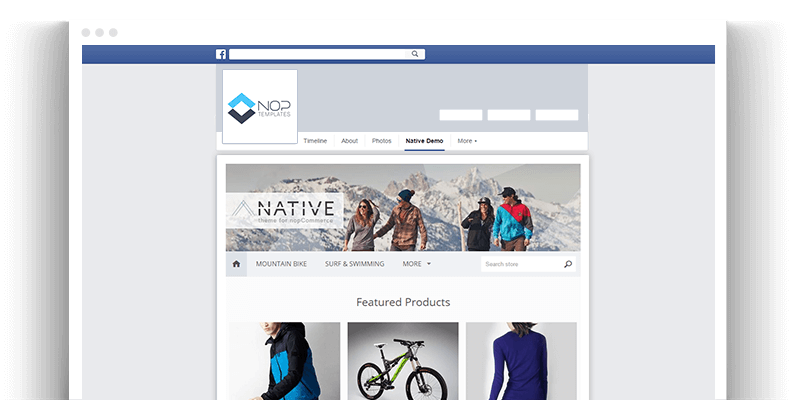Switch to the About tab

(x=349, y=141)
